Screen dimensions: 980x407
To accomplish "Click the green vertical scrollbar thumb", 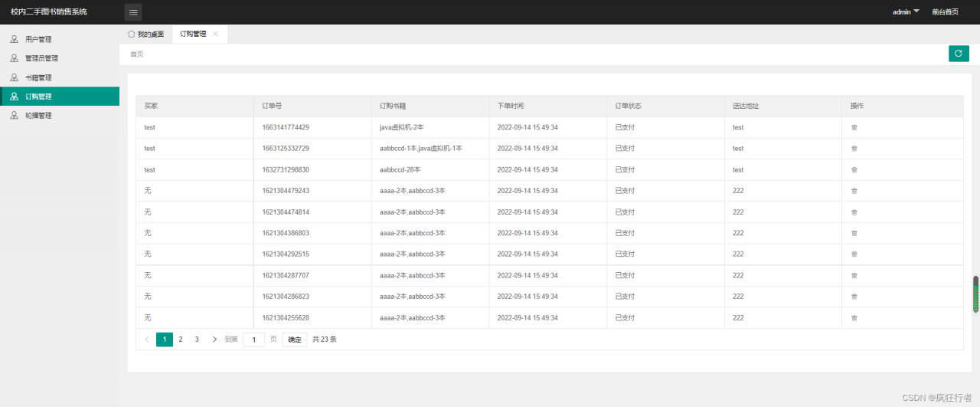I will [x=975, y=294].
